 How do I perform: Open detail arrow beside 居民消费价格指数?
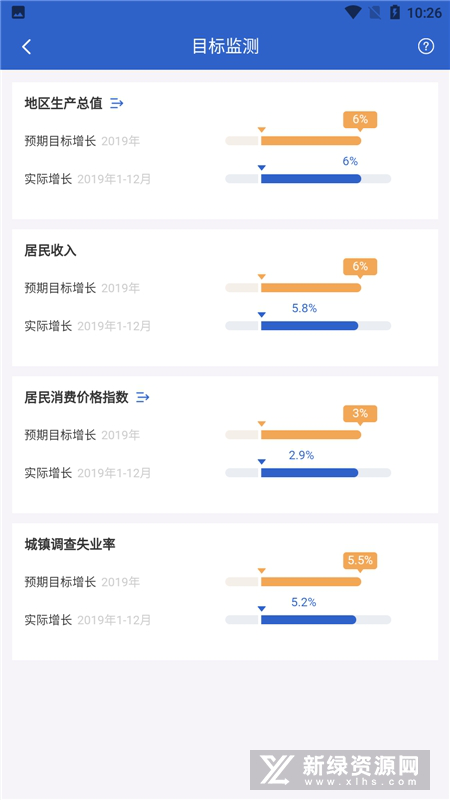tap(143, 397)
